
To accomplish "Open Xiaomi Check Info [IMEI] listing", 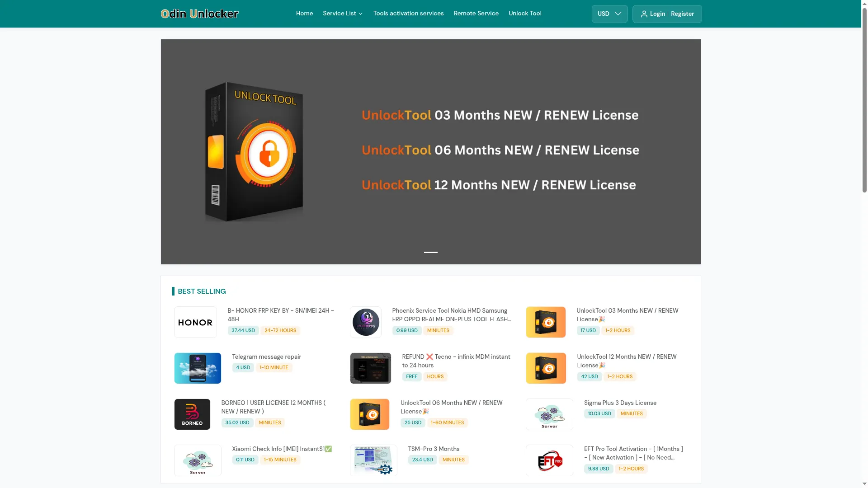I will (282, 449).
